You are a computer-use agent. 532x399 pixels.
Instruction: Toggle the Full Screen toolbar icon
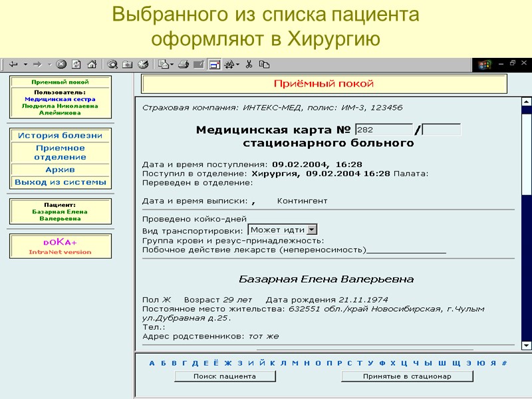coord(215,64)
